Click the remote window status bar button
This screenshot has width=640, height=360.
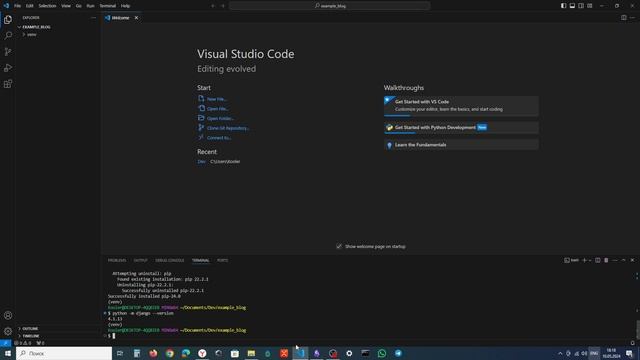tap(5, 343)
